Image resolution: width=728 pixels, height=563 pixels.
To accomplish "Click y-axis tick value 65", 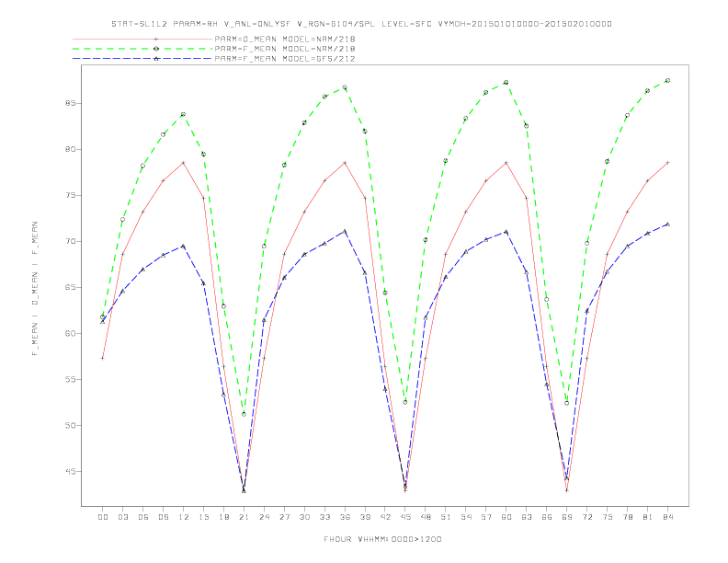I will point(71,288).
